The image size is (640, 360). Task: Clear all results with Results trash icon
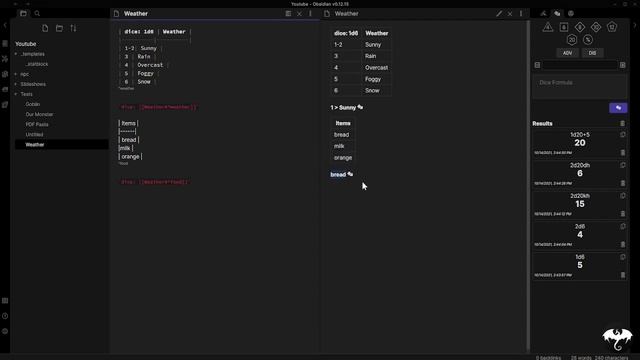point(622,123)
